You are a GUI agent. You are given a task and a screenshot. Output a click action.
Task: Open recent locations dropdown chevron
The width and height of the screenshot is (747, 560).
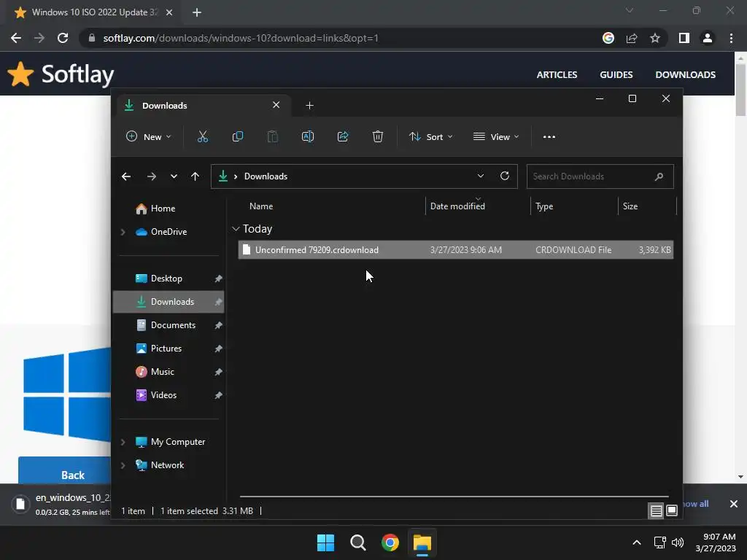tap(174, 176)
